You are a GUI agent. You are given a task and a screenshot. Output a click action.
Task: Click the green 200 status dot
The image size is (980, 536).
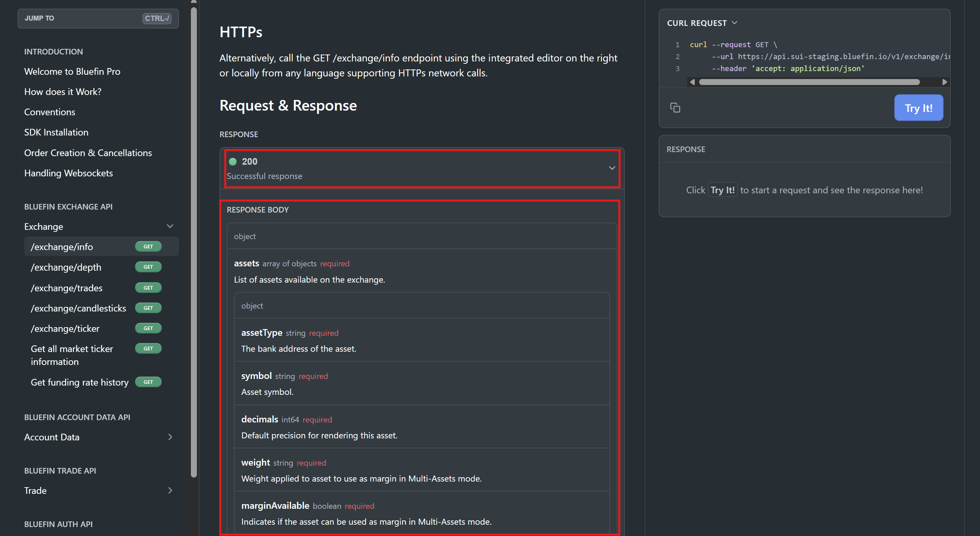tap(233, 162)
